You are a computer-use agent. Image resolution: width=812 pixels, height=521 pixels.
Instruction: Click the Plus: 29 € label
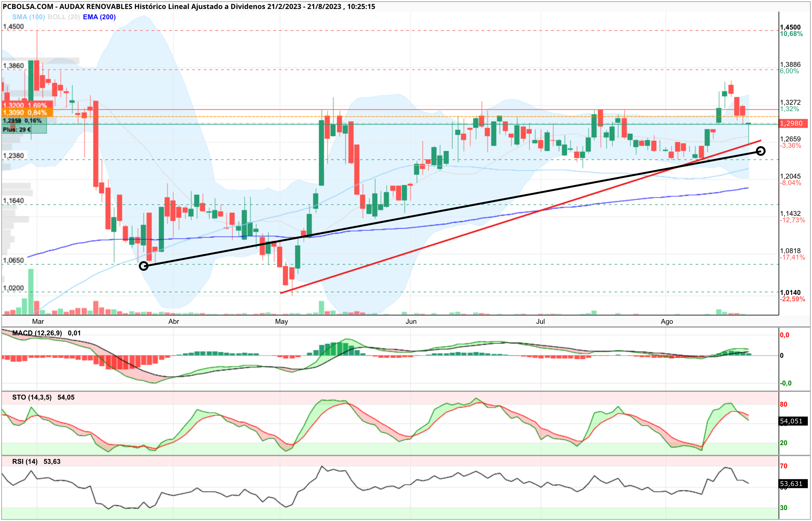(x=17, y=129)
